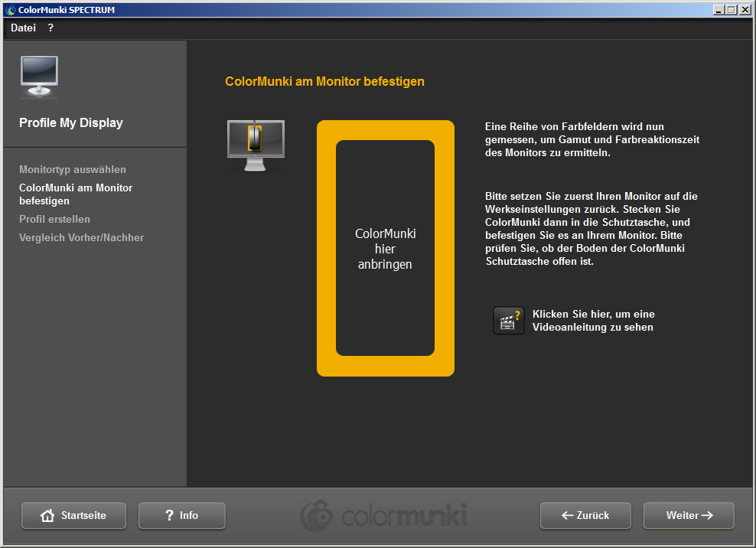The image size is (756, 548).
Task: Click the 'Profile My Display' heading
Action: [71, 122]
